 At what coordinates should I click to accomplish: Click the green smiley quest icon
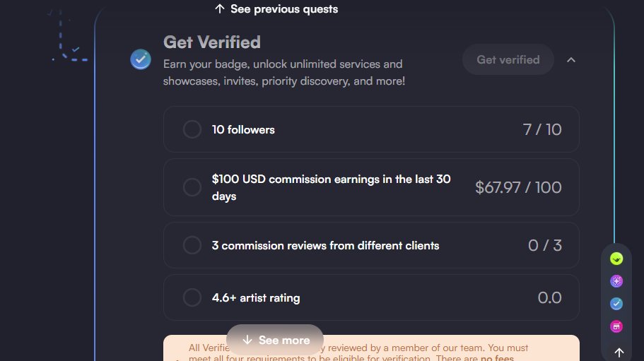(616, 259)
